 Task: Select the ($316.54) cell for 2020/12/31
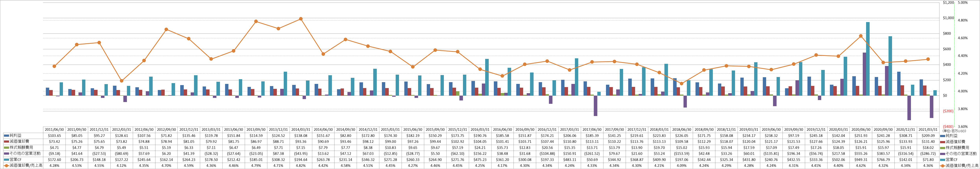pos(906,154)
